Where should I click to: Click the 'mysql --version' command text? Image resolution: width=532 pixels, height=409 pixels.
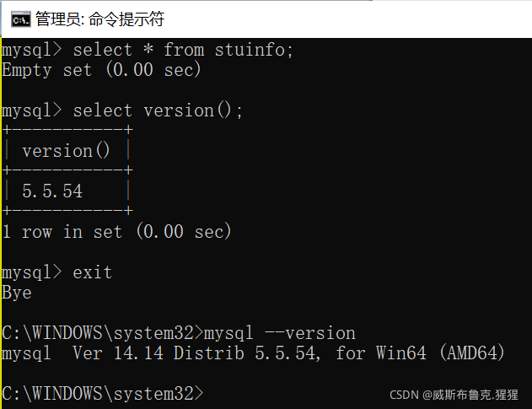click(x=280, y=333)
